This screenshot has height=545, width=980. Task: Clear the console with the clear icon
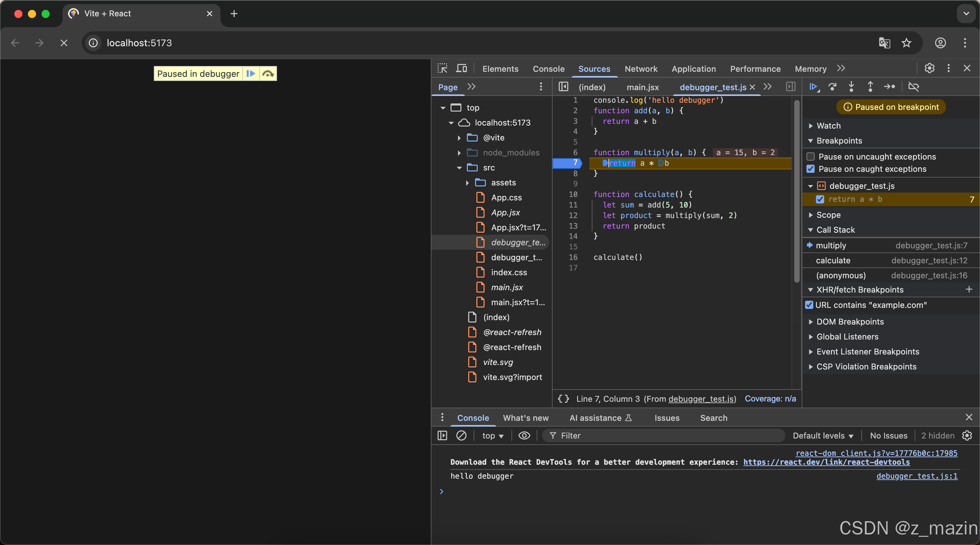coord(461,435)
